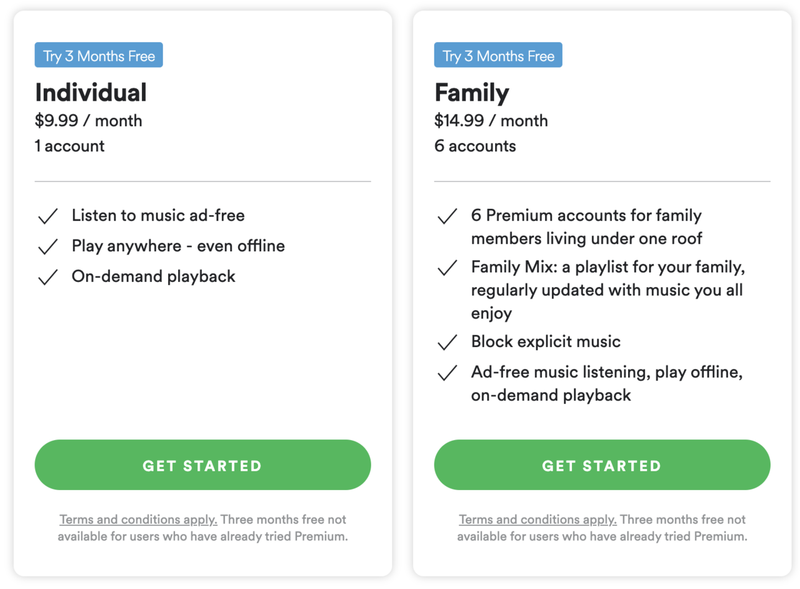
Task: Select the 'Family' plan title
Action: [x=471, y=93]
